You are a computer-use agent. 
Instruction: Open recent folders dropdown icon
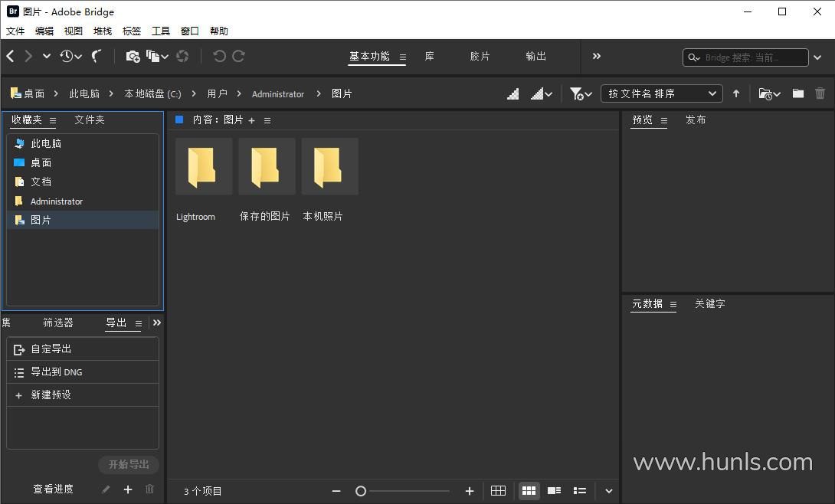(x=769, y=94)
